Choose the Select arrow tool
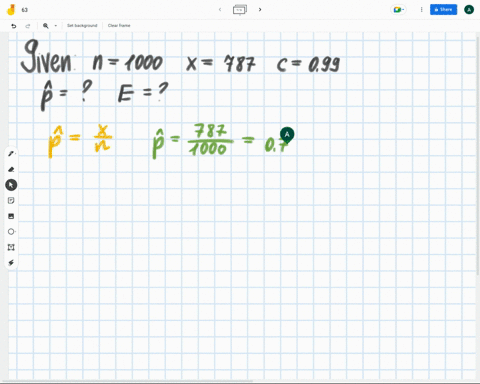The image size is (480, 384). coord(11,185)
